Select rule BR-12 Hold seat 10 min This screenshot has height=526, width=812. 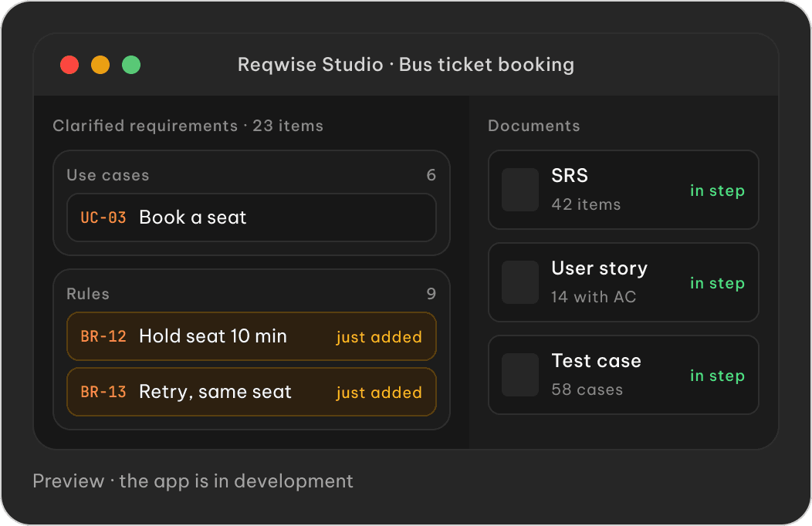tap(252, 336)
